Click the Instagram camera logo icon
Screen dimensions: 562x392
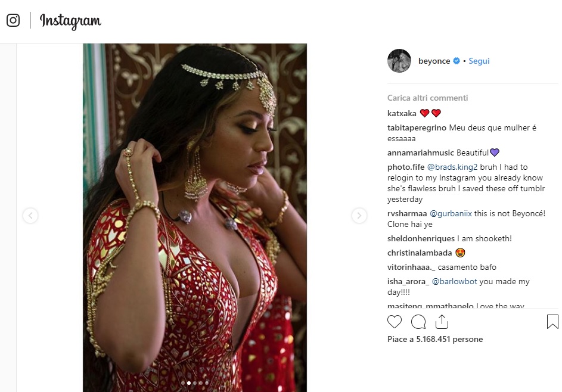[13, 21]
